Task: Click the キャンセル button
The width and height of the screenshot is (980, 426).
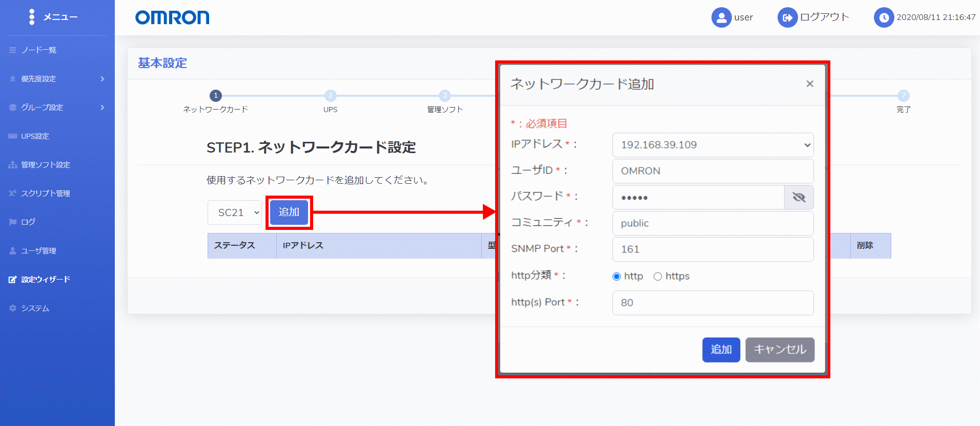Action: [x=780, y=350]
